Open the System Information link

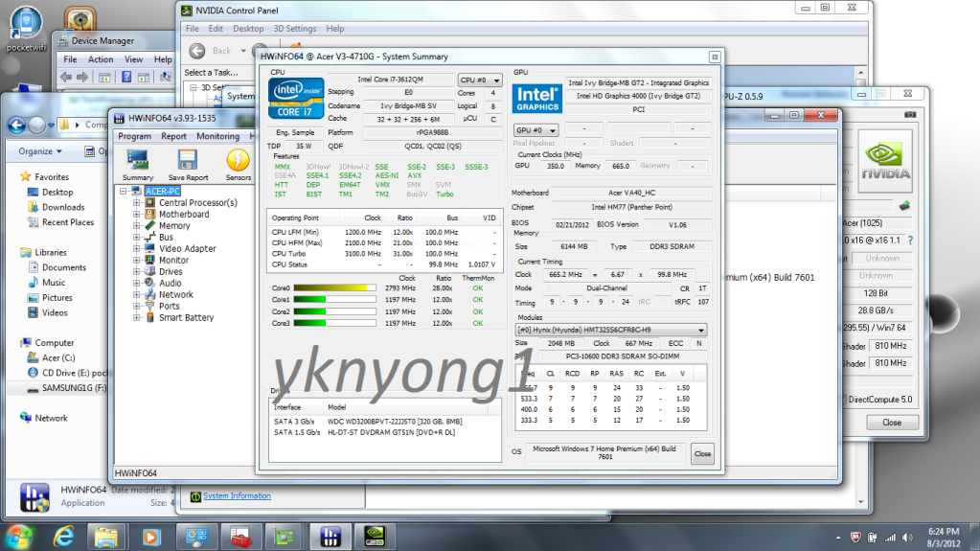pos(237,496)
